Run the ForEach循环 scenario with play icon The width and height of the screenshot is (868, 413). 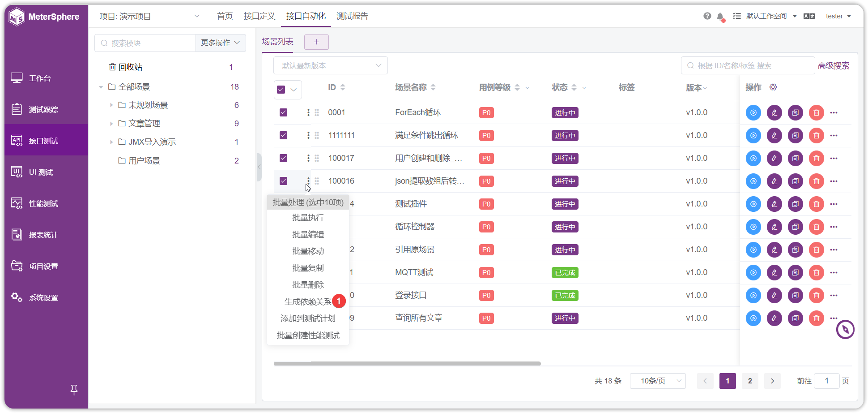click(753, 112)
